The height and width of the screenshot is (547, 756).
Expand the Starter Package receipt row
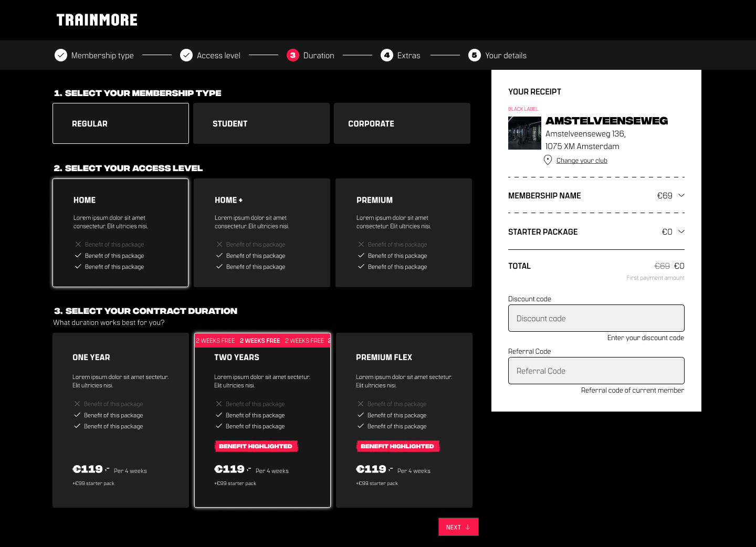pos(596,232)
